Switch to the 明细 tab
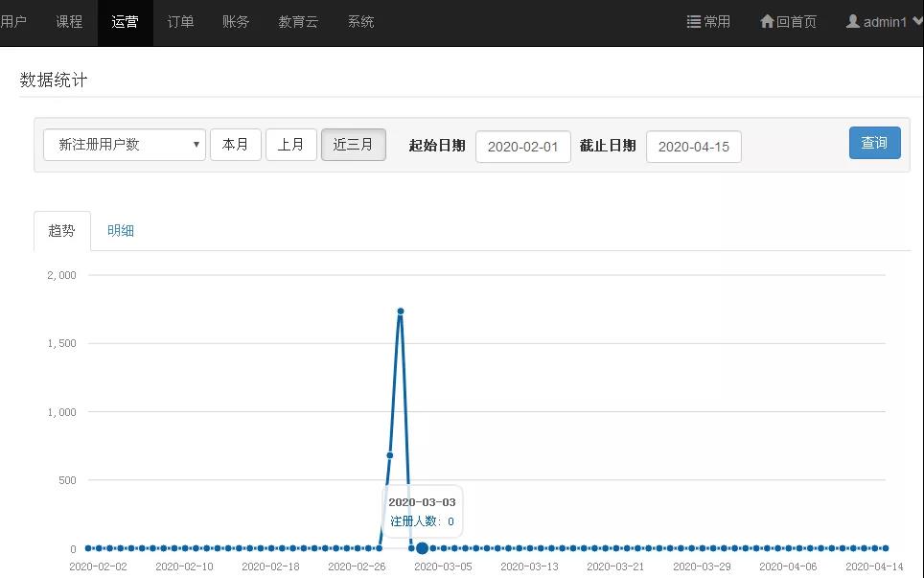 coord(121,231)
